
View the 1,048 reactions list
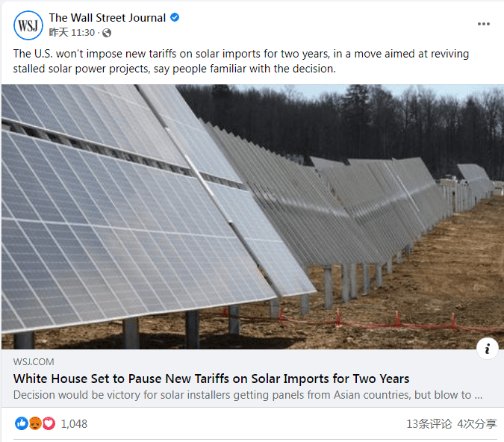pyautogui.click(x=74, y=424)
